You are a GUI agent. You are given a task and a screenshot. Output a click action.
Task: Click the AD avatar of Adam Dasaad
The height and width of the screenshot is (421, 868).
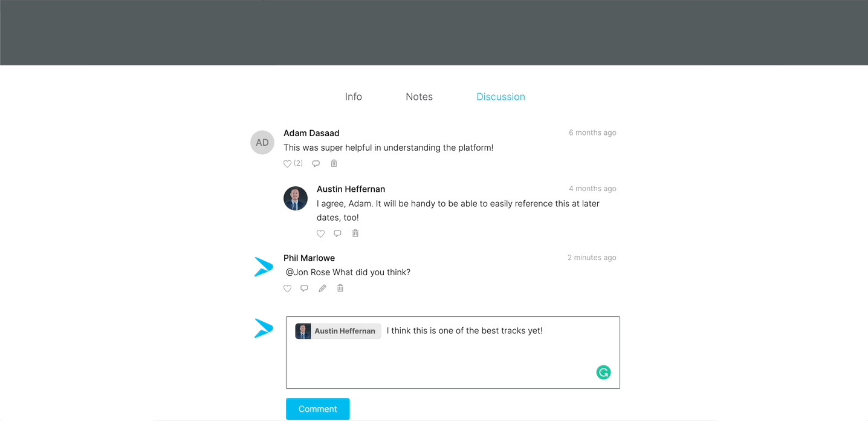(x=262, y=142)
